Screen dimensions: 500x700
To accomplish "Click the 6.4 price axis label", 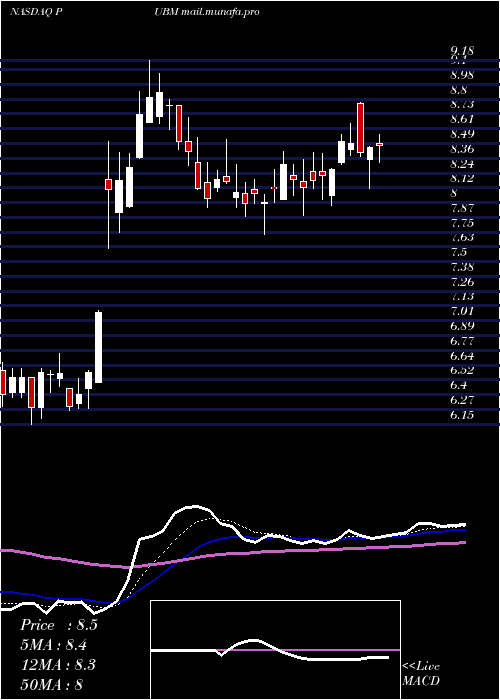I will coord(458,385).
